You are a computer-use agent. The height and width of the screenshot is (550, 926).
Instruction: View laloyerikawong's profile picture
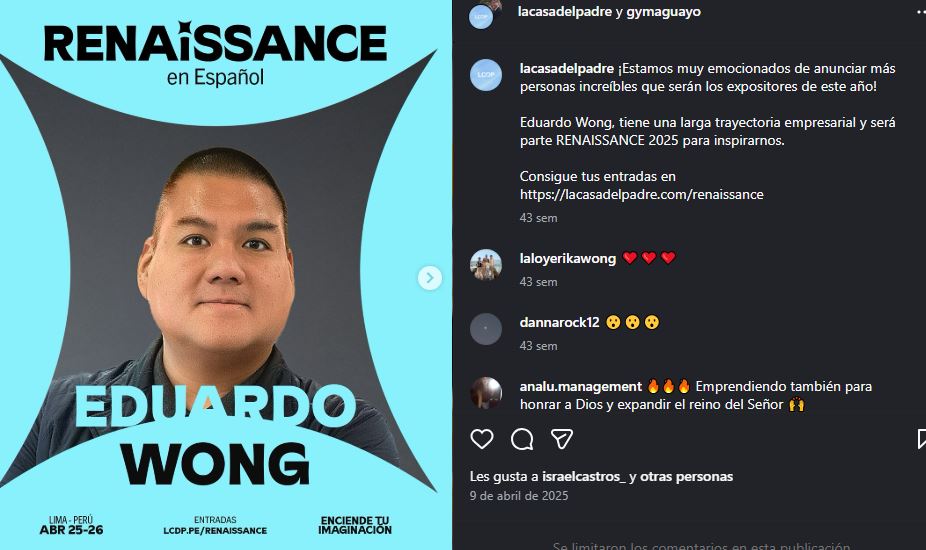(485, 265)
